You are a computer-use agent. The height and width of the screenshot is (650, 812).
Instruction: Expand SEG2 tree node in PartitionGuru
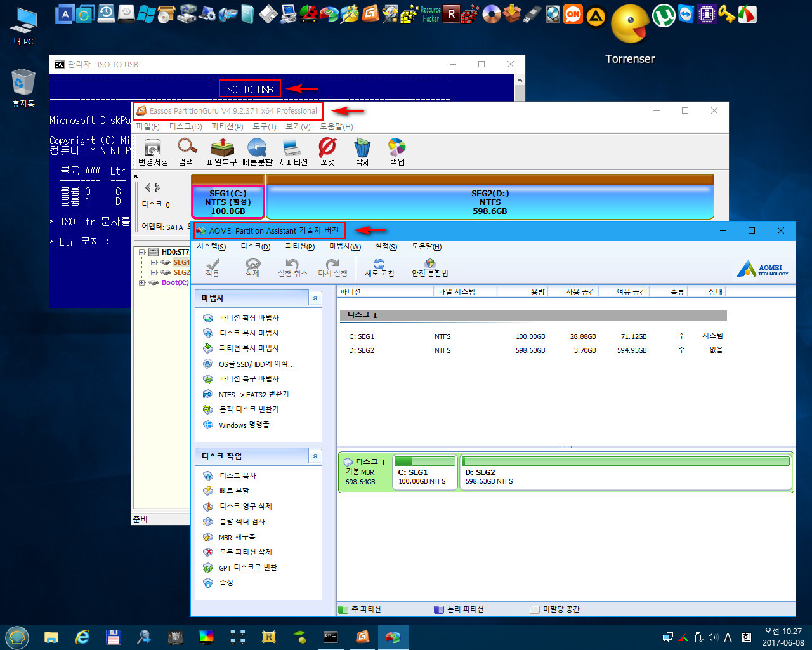pos(154,272)
